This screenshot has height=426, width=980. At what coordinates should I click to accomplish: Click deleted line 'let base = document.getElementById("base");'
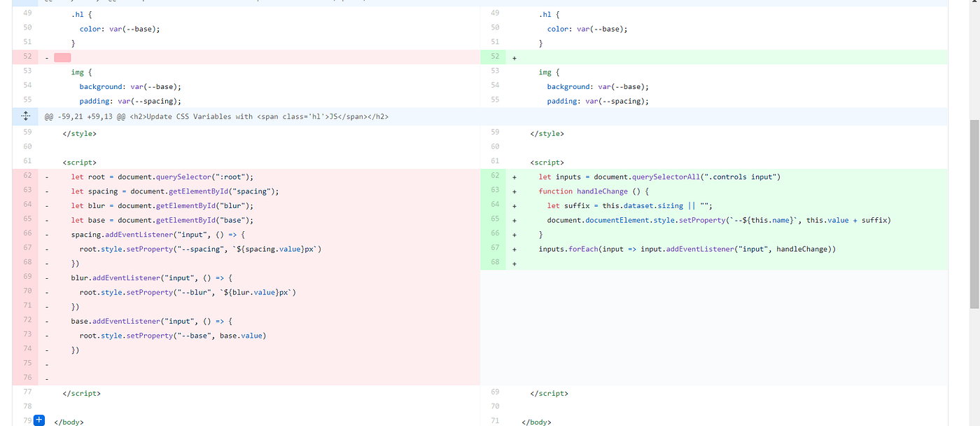tap(162, 220)
